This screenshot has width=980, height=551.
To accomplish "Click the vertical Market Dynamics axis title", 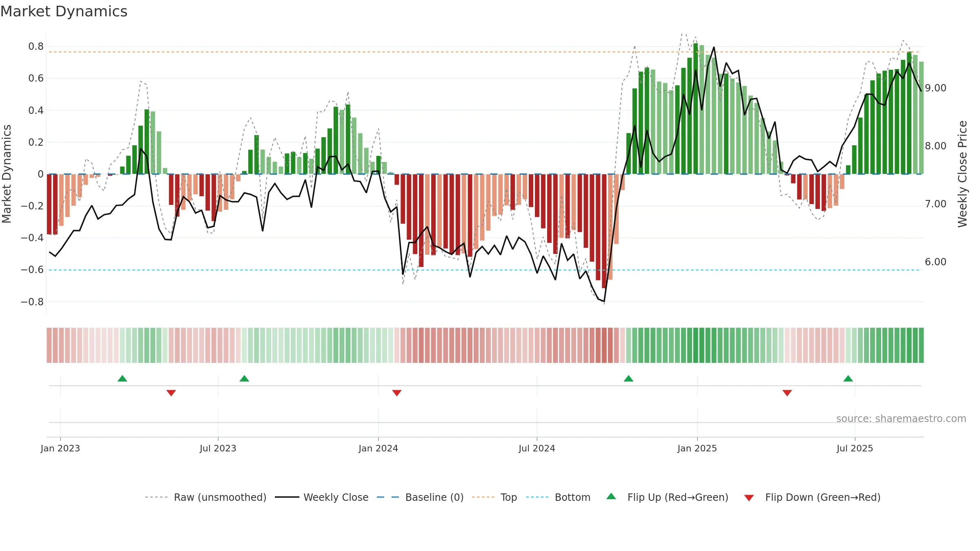I will point(7,174).
